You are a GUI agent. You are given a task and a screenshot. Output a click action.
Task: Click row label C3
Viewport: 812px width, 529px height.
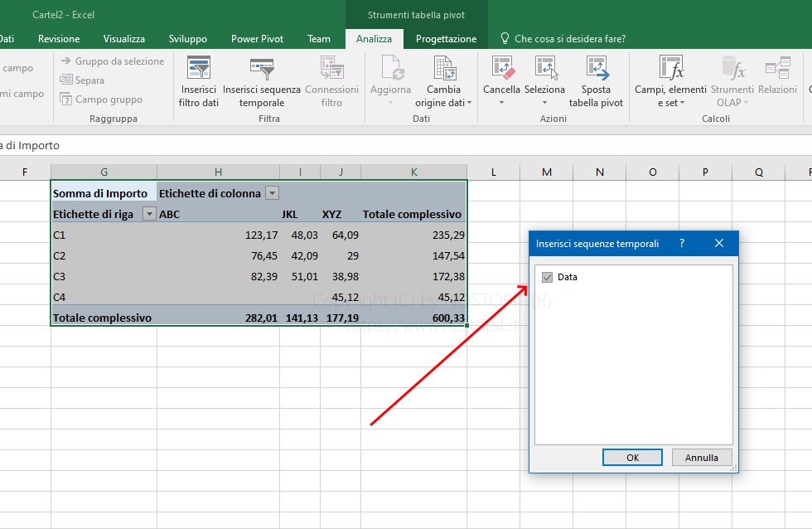[x=104, y=276]
